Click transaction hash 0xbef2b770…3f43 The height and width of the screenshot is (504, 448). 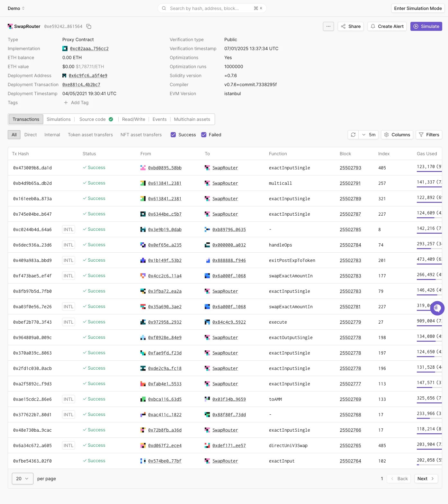coord(32,322)
